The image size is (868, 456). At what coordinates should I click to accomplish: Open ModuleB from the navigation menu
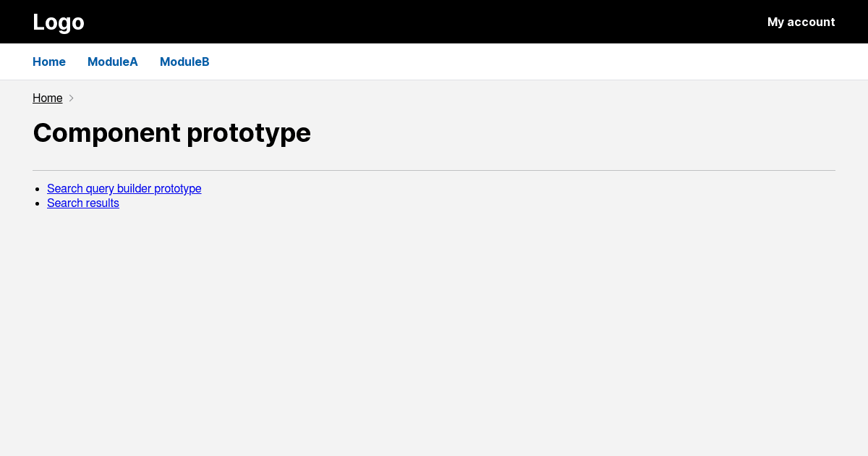184,62
